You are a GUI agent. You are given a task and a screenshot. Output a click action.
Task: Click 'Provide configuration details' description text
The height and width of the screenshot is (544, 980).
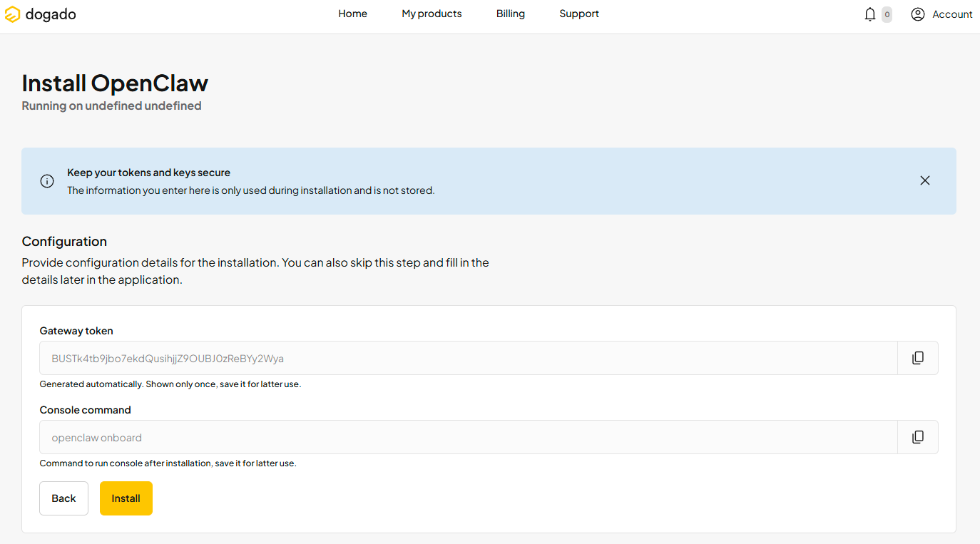click(x=255, y=271)
